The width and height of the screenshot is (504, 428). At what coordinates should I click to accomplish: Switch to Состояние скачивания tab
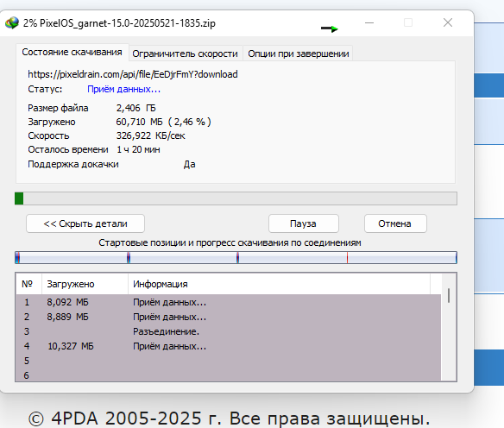point(72,53)
